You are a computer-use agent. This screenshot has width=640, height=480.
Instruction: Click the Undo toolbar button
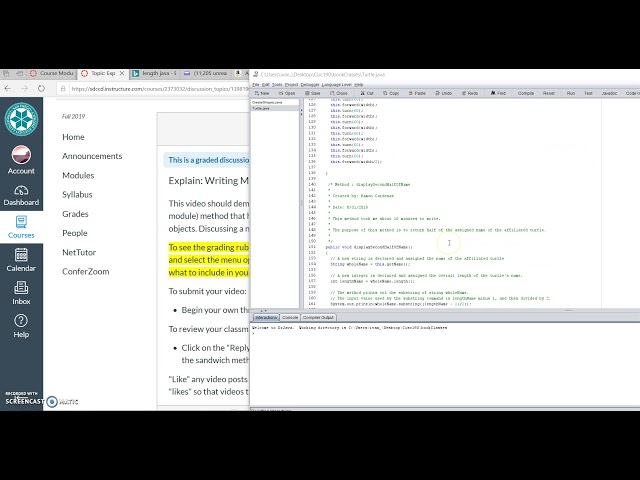444,93
